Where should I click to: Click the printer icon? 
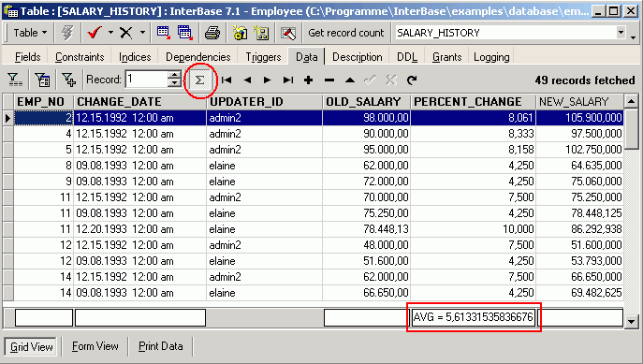pyautogui.click(x=212, y=33)
